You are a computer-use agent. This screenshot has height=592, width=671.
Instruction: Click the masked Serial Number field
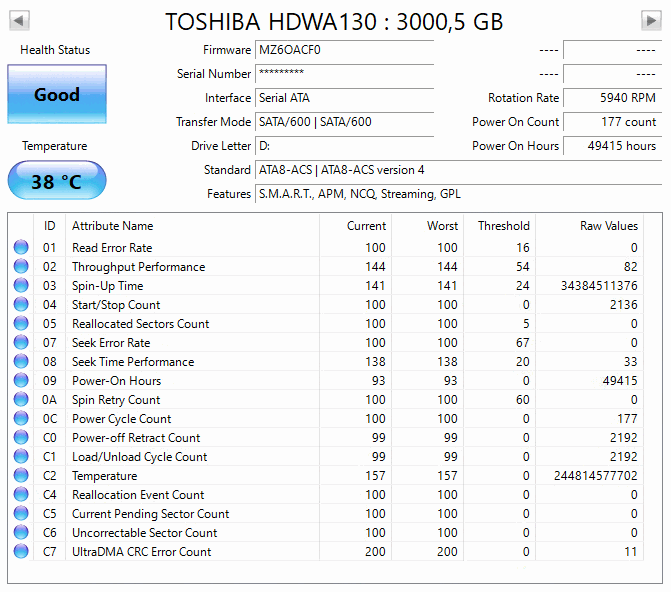pos(344,74)
